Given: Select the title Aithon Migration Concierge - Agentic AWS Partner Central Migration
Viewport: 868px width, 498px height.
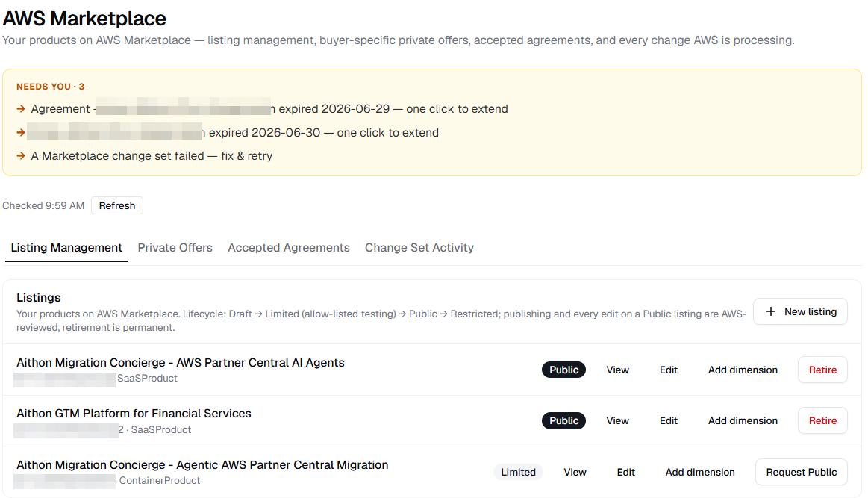Looking at the screenshot, I should [x=202, y=465].
